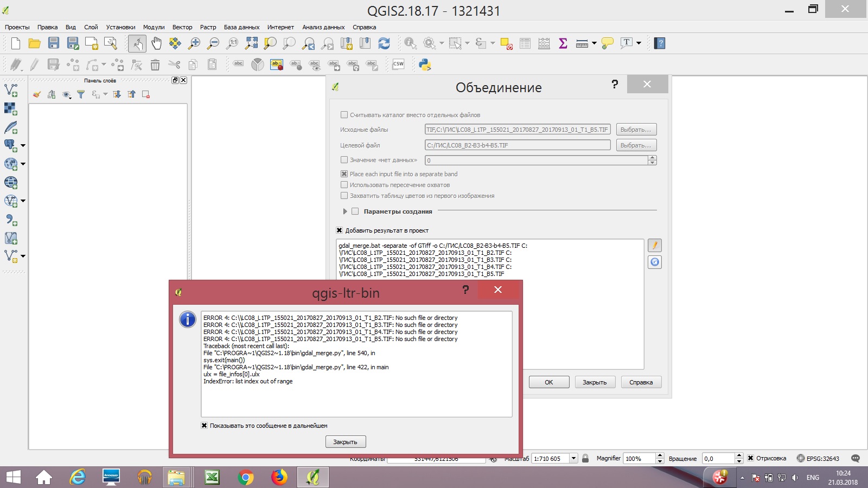
Task: Enable 'Использовать пересечение охватов' option
Action: [x=344, y=185]
